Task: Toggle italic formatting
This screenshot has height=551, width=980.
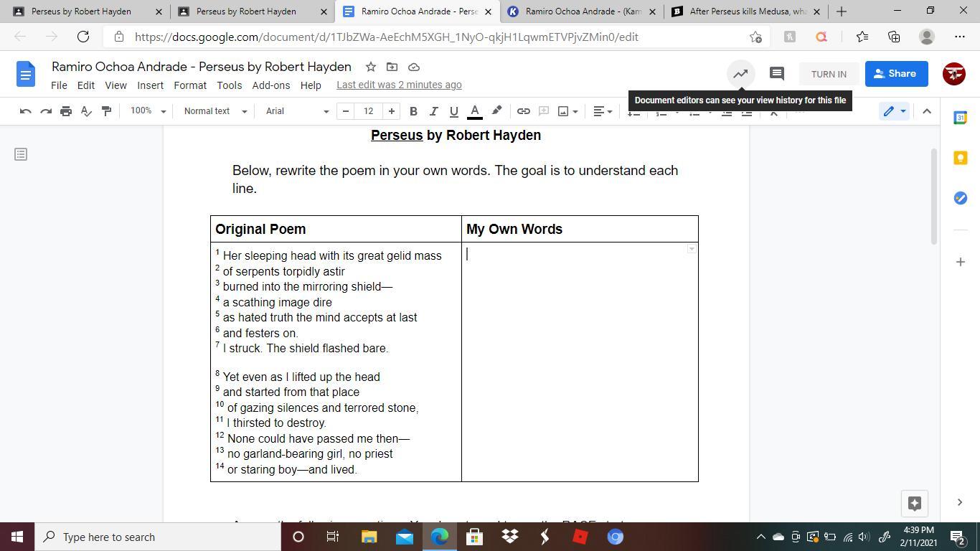Action: click(x=433, y=111)
